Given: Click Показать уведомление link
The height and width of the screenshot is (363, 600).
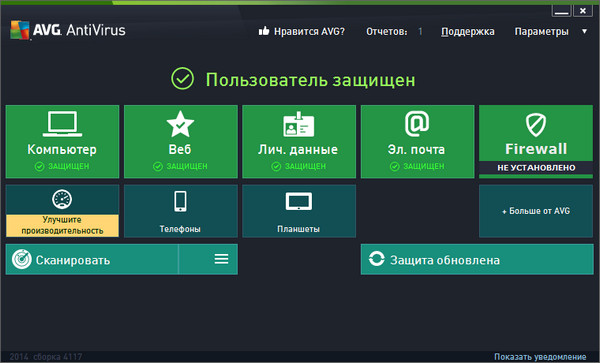Looking at the screenshot, I should click(x=540, y=357).
